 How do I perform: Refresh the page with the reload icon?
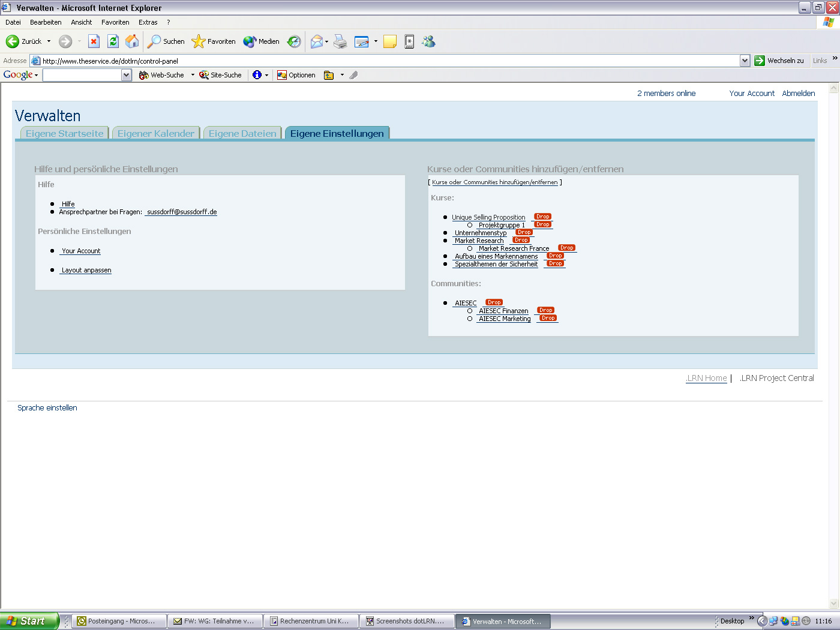point(113,41)
